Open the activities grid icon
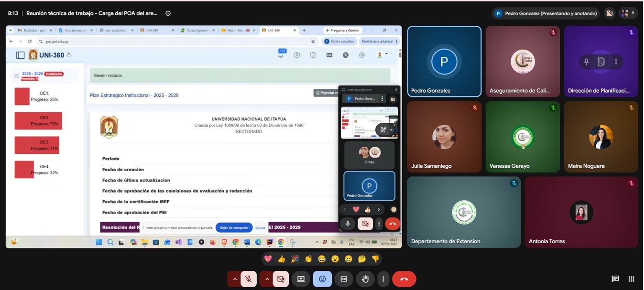The image size is (644, 290). 631,279
